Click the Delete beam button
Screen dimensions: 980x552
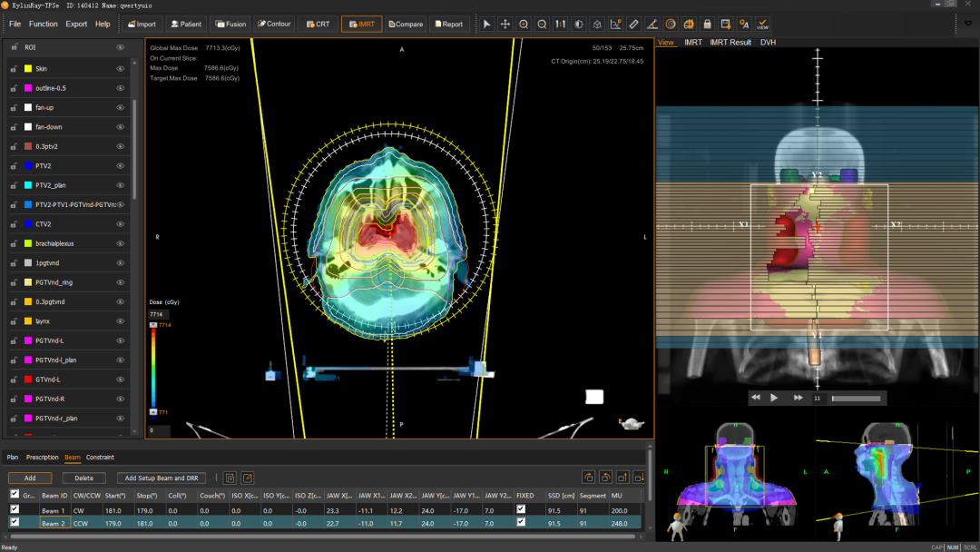coord(83,478)
